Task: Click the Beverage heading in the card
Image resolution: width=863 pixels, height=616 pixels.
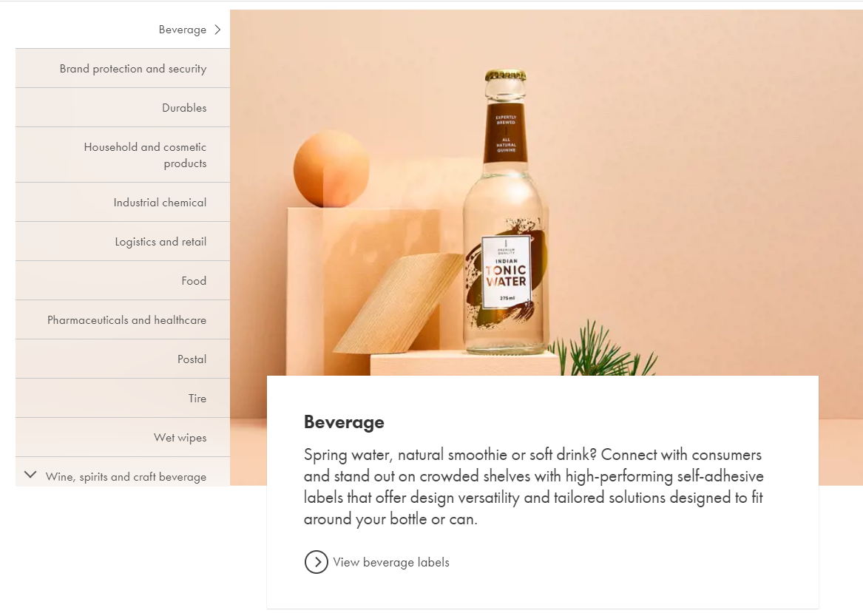Action: [x=344, y=422]
